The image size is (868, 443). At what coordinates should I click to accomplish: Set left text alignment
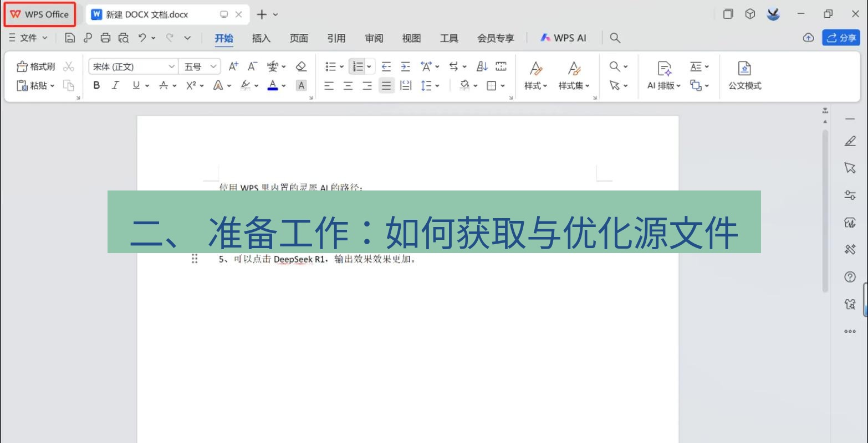[x=329, y=85]
